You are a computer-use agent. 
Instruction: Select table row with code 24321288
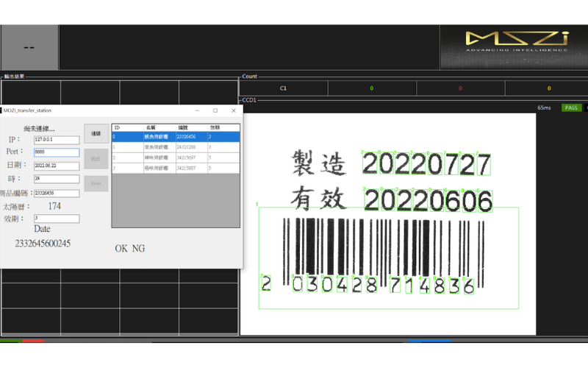click(175, 147)
